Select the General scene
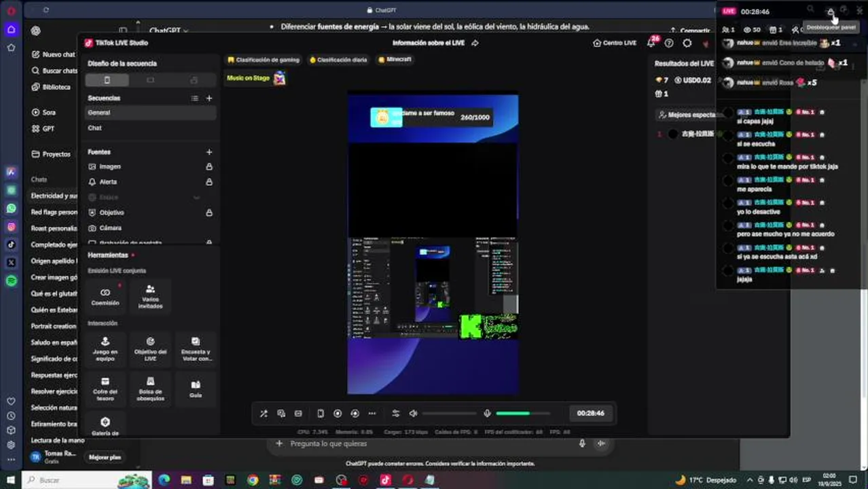The image size is (868, 489). point(151,113)
